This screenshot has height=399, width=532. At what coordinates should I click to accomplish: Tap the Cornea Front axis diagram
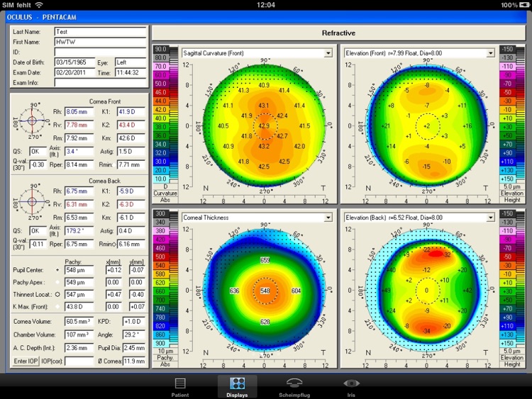(32, 121)
